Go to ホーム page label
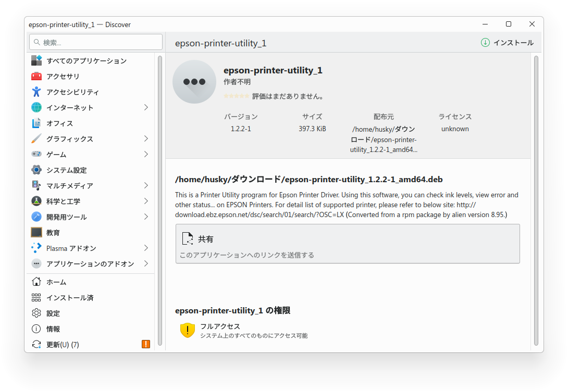 56,282
